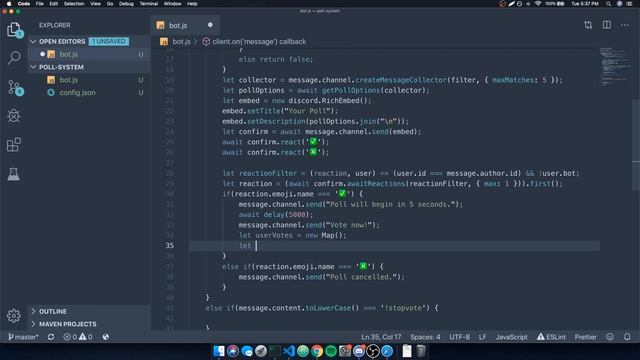Open the Debug view with the bug icon
This screenshot has width=640, height=360.
point(13,116)
